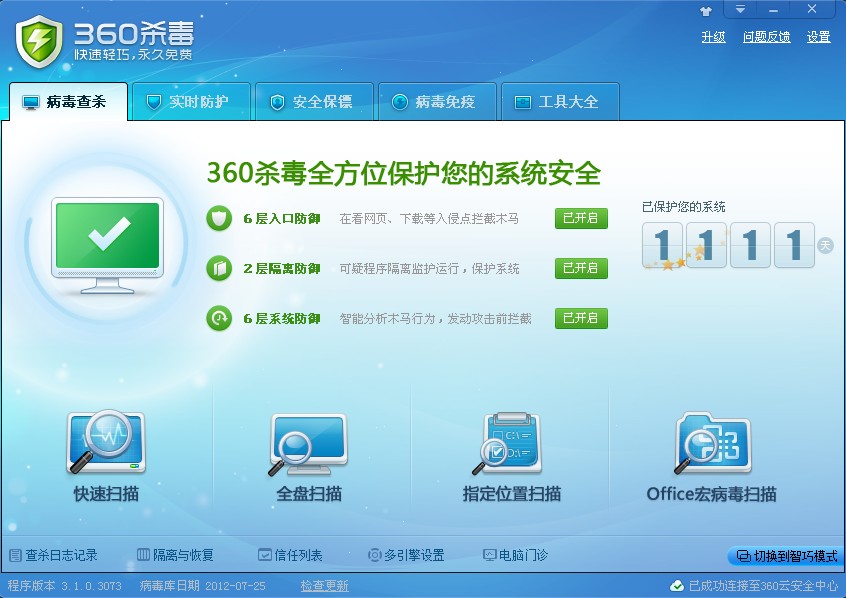
Task: Click the 360杀毒全方位保护您的系统安全 headline
Action: [x=404, y=173]
